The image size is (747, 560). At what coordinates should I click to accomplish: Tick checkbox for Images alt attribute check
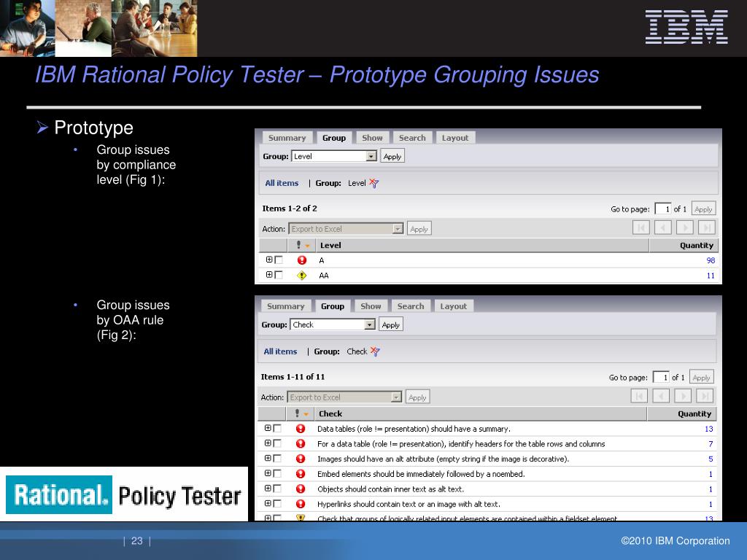coord(277,459)
